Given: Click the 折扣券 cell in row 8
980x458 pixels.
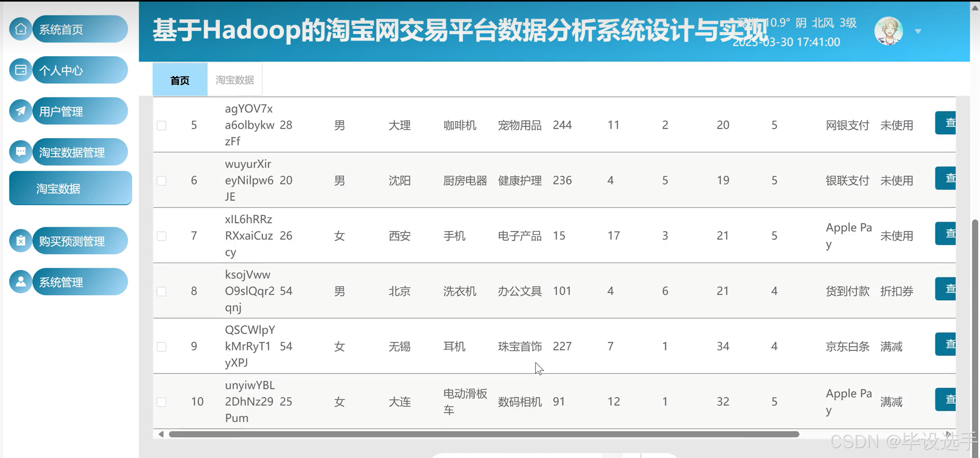Looking at the screenshot, I should pos(897,291).
